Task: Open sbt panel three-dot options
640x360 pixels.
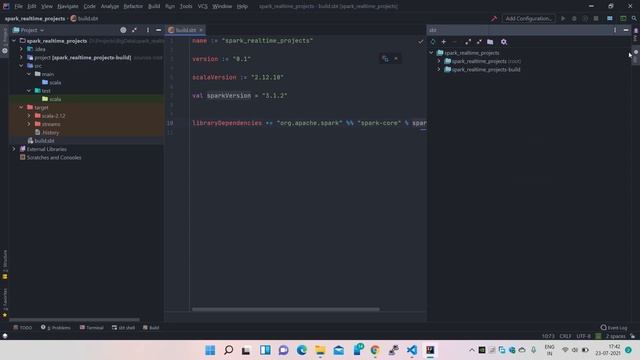Action: tap(615, 30)
